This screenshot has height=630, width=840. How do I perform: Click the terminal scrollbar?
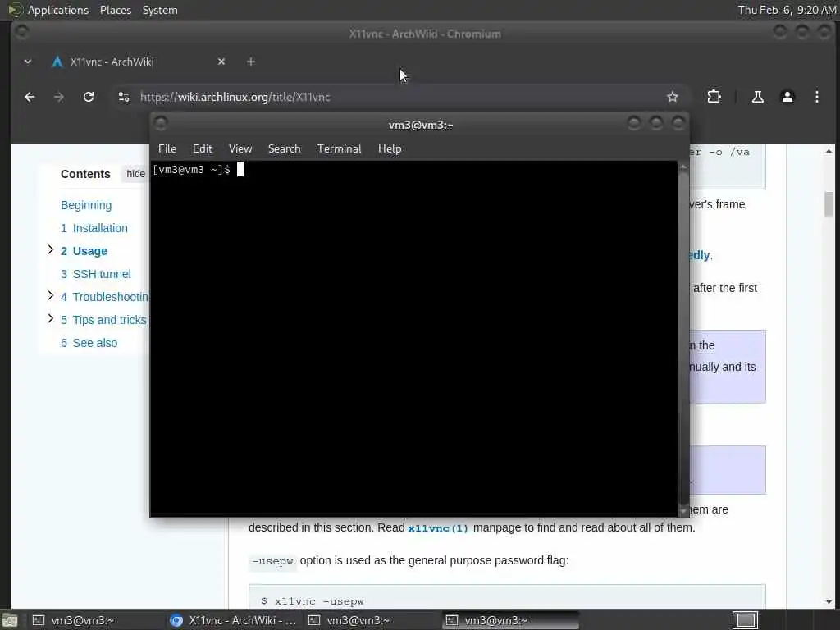coord(683,339)
